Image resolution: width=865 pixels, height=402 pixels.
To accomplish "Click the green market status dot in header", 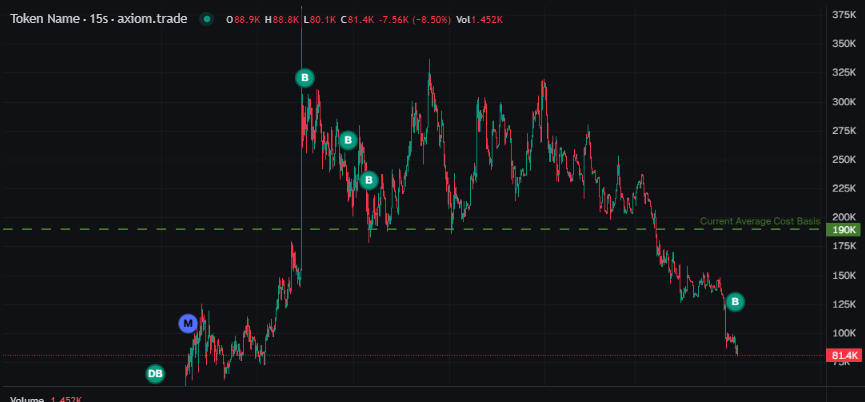I will pos(206,19).
